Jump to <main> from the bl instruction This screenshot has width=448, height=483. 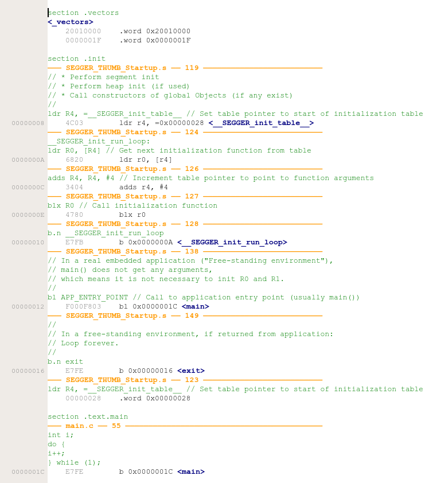pos(196,307)
